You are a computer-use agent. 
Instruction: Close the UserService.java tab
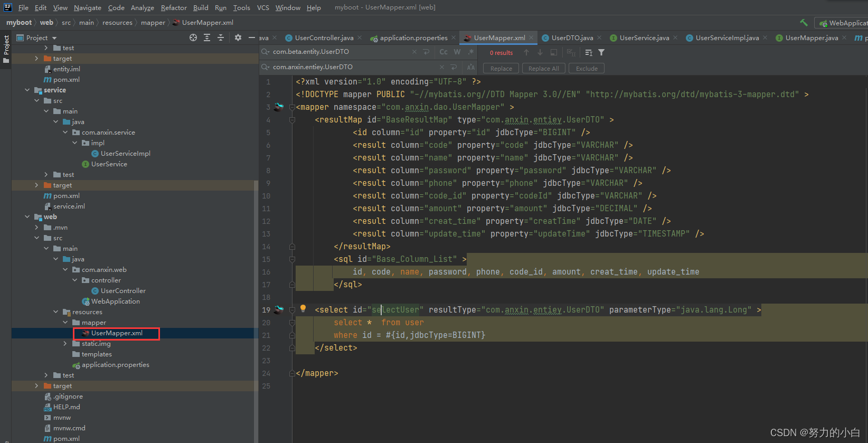[x=676, y=37]
